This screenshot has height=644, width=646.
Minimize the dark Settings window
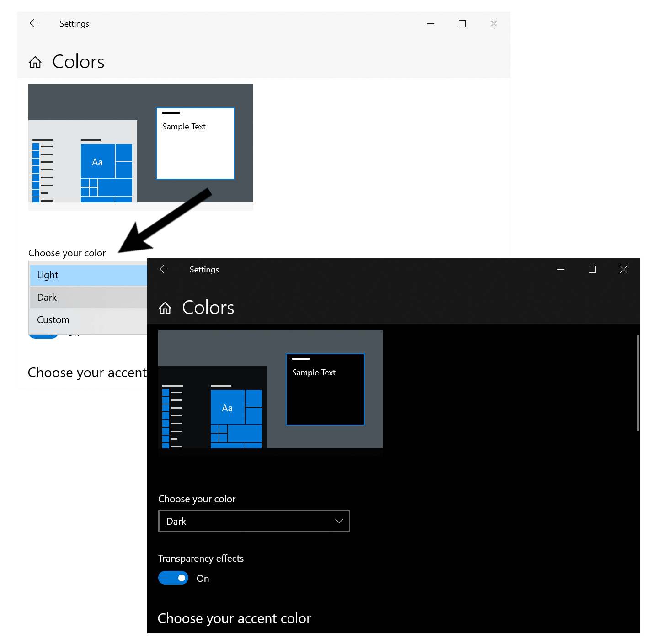point(561,270)
